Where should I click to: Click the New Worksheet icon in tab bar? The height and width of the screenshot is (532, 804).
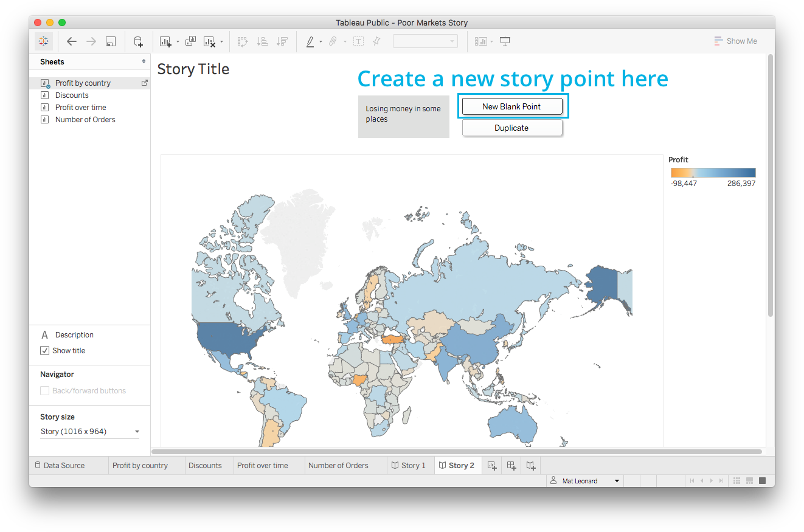point(492,466)
